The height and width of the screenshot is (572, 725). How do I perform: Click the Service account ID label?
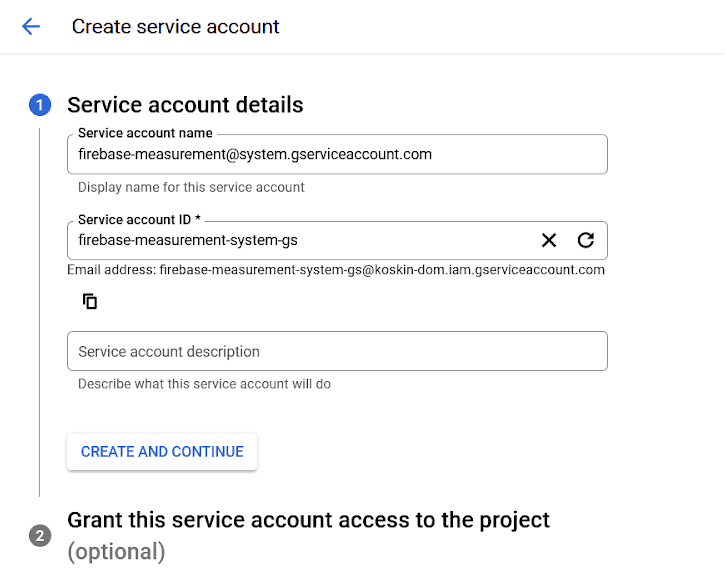[139, 220]
